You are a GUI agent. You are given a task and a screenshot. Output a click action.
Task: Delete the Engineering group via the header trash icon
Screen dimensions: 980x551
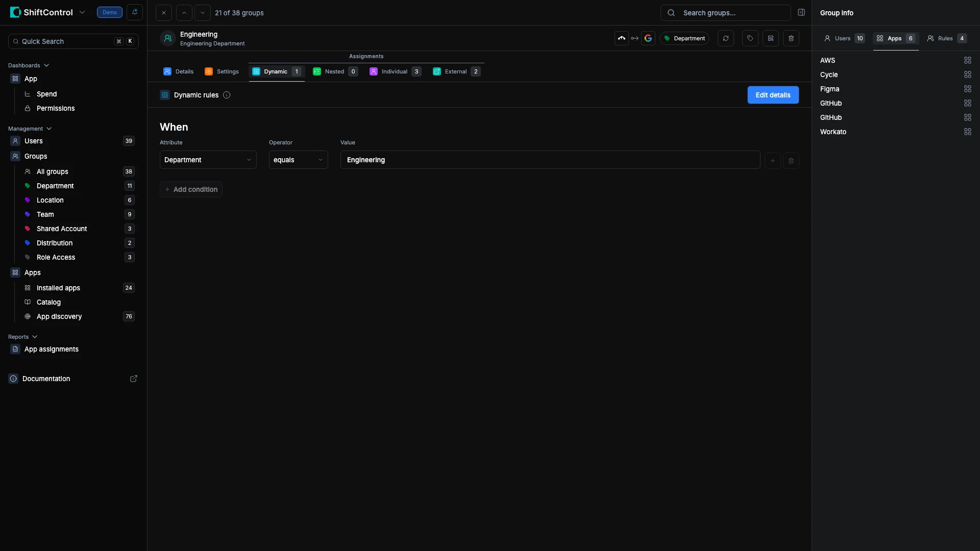[791, 38]
